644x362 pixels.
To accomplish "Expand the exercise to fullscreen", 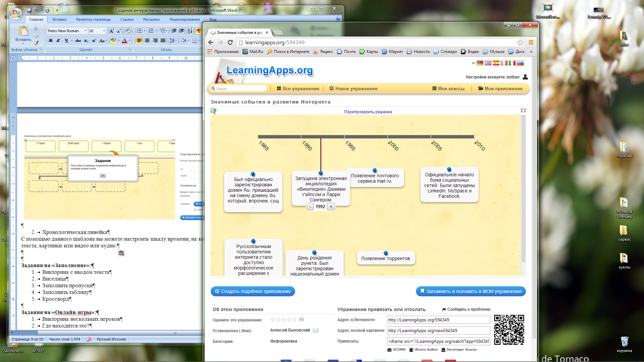I will [x=523, y=111].
